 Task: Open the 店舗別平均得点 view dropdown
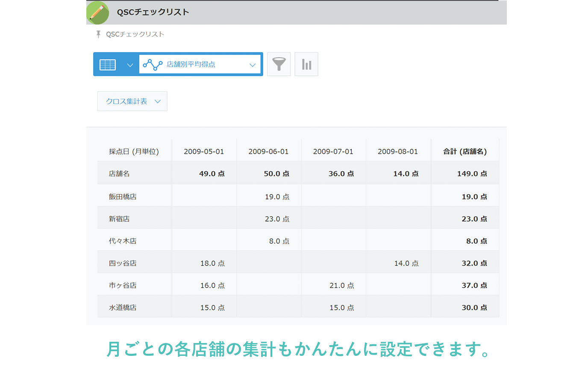click(200, 64)
